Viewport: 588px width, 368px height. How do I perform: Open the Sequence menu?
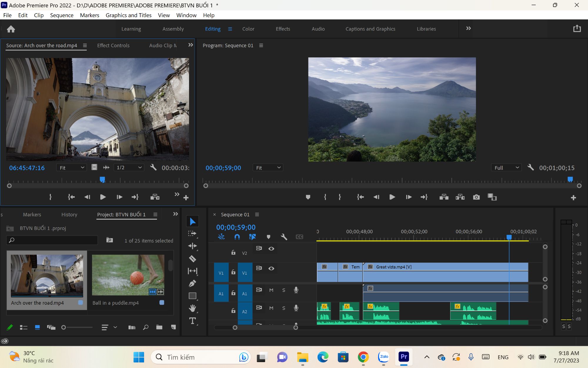[x=62, y=15]
